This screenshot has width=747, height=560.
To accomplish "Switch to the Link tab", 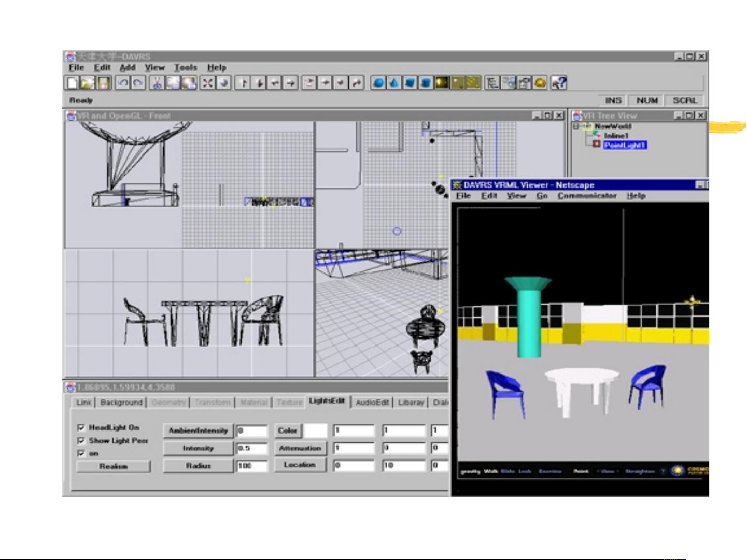I will tap(83, 403).
